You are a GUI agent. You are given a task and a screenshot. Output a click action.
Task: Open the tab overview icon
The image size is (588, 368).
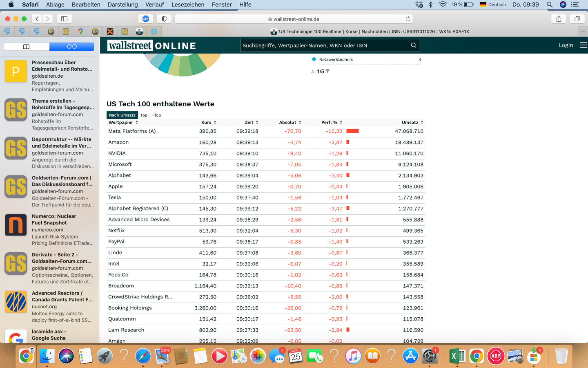(x=577, y=19)
